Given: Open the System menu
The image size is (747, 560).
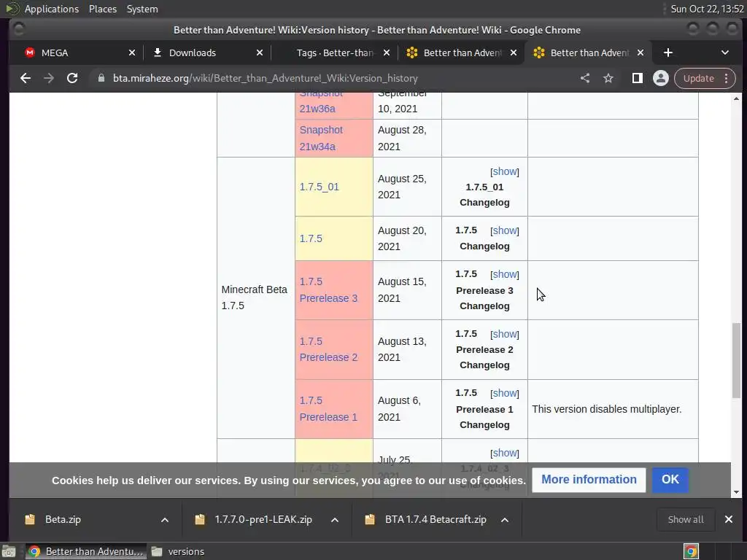Looking at the screenshot, I should [x=142, y=9].
